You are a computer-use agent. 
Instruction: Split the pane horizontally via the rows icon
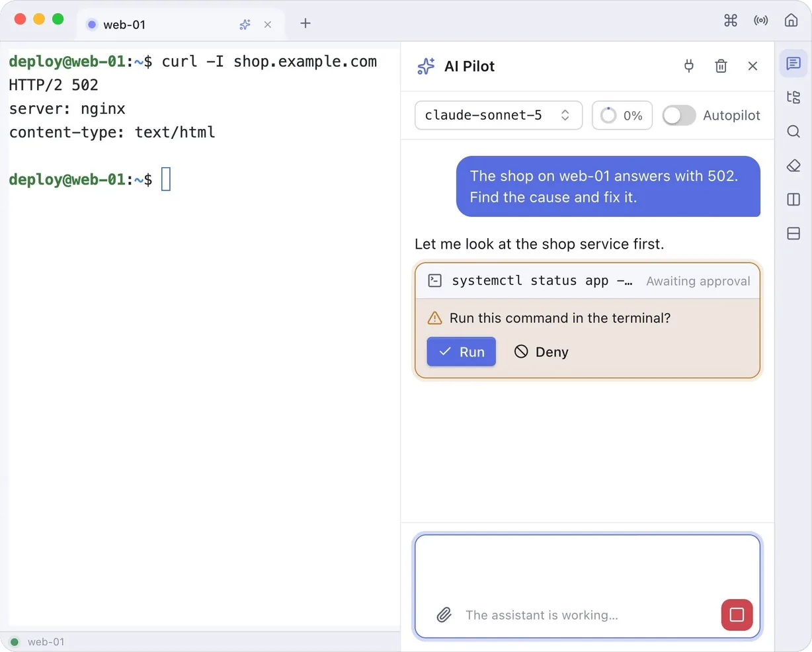coord(793,233)
